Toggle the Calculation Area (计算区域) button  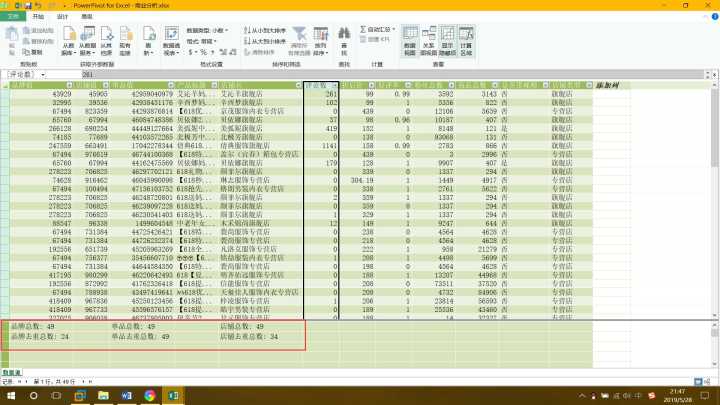click(x=466, y=47)
